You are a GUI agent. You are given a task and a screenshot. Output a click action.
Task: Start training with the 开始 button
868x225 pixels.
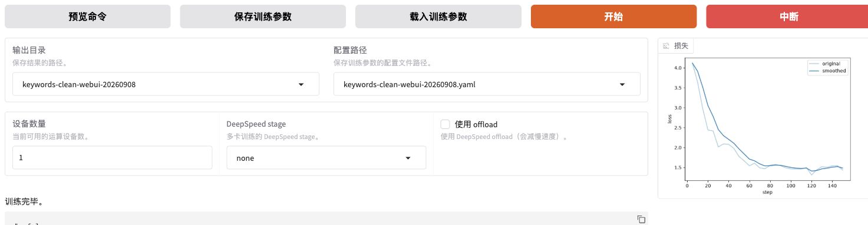(x=613, y=16)
